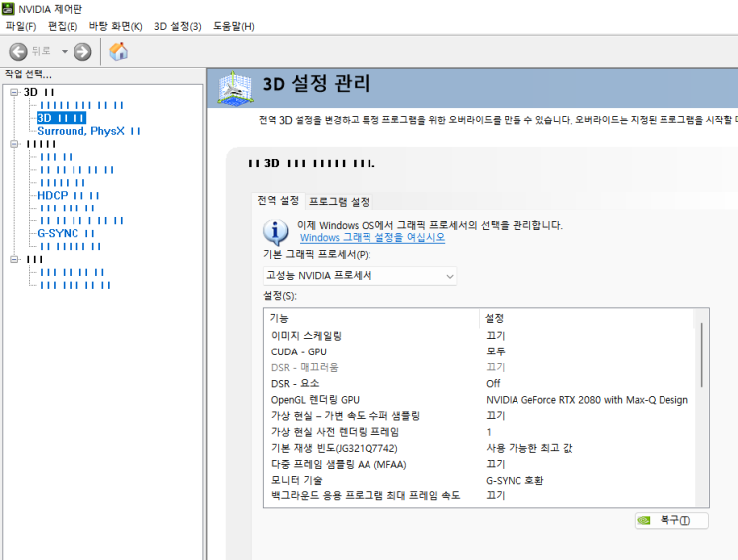Open the 편집(E) menu
Screen dimensions: 738x560
click(x=63, y=27)
